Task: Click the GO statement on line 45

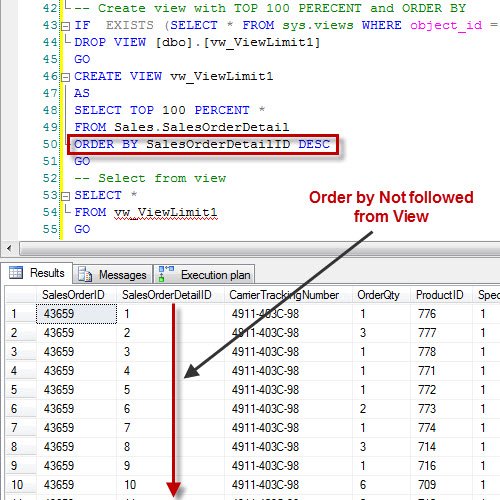Action: coord(82,59)
